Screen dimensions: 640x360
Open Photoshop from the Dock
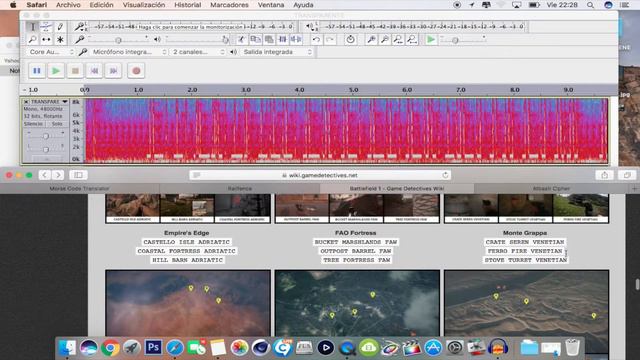click(153, 348)
